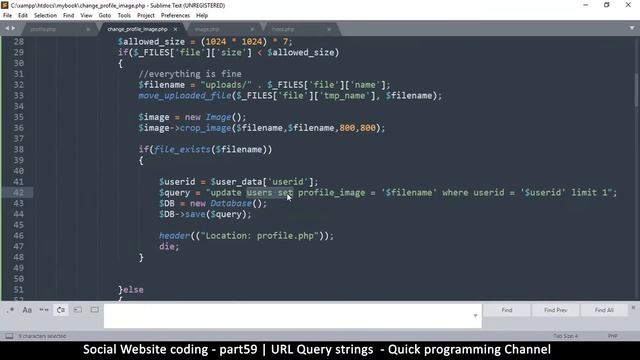This screenshot has width=640, height=360.
Task: Click '$allowed_size' variable on line 28
Action: [151, 42]
